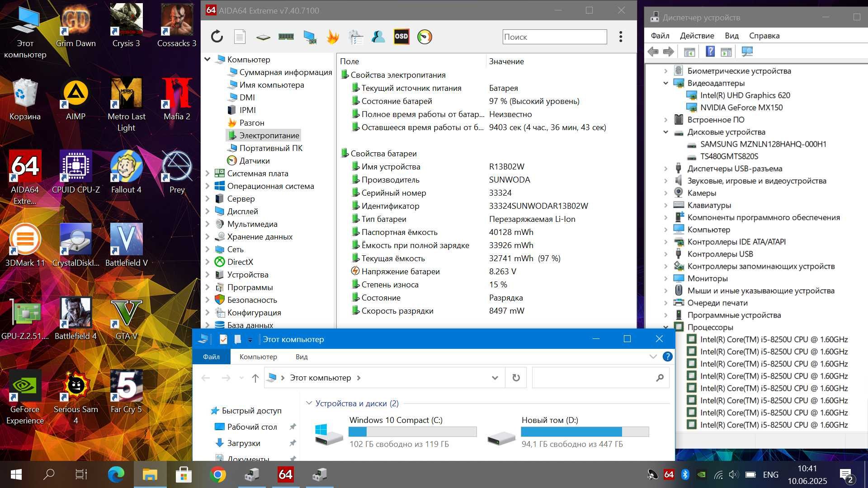The width and height of the screenshot is (868, 488).
Task: Open the Файл tab in Explorer
Action: tap(211, 357)
